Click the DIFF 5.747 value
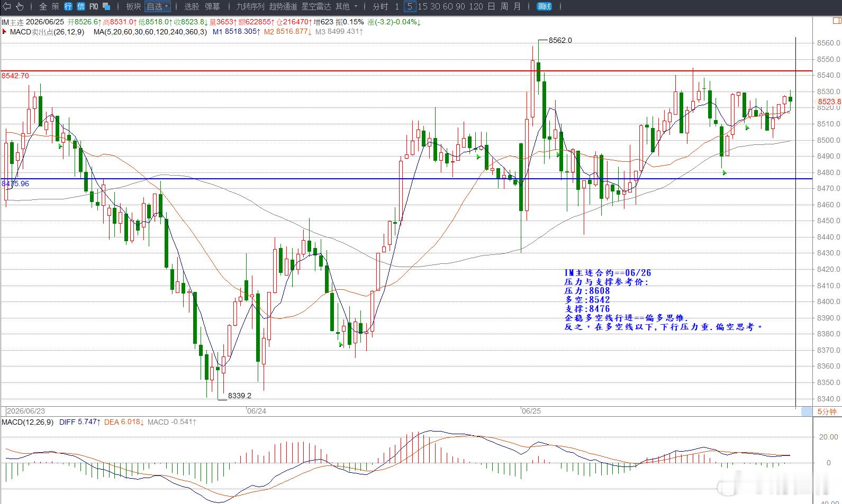 [79, 422]
